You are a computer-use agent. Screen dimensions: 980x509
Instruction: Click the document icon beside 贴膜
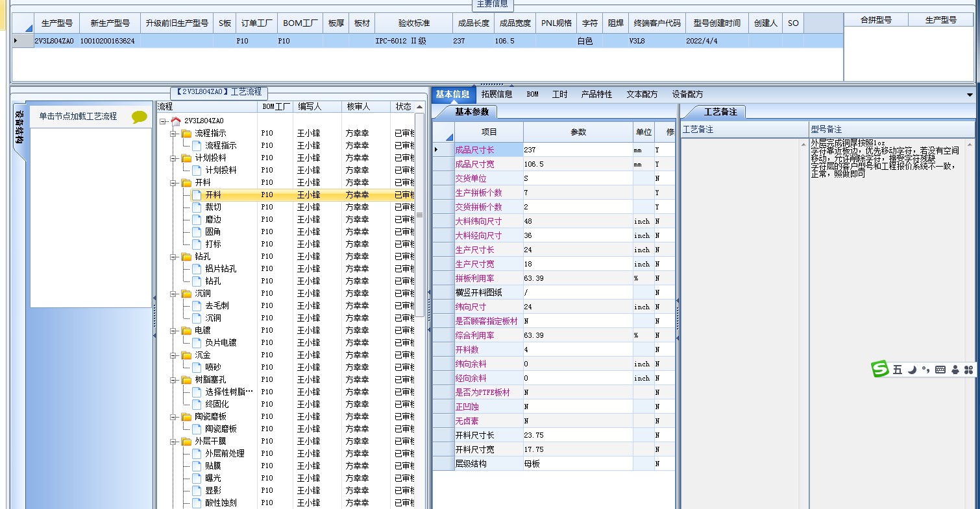click(197, 466)
